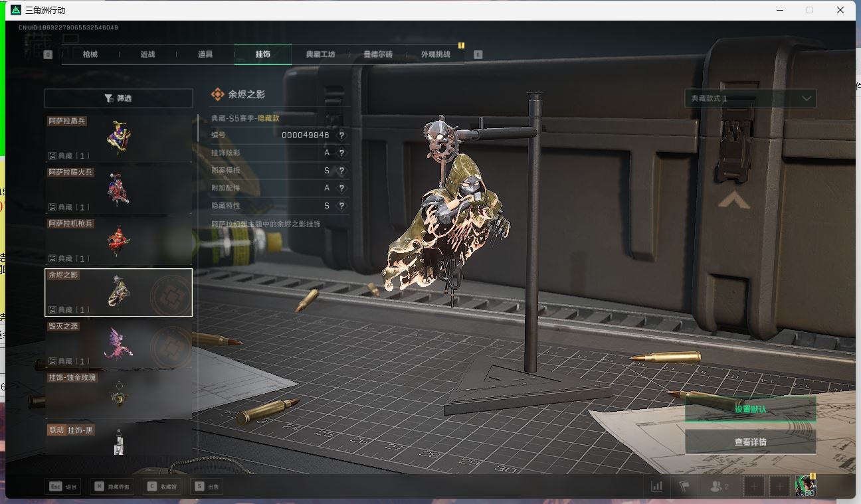
Task: Click the question mark for 图案模板
Action: tap(341, 171)
